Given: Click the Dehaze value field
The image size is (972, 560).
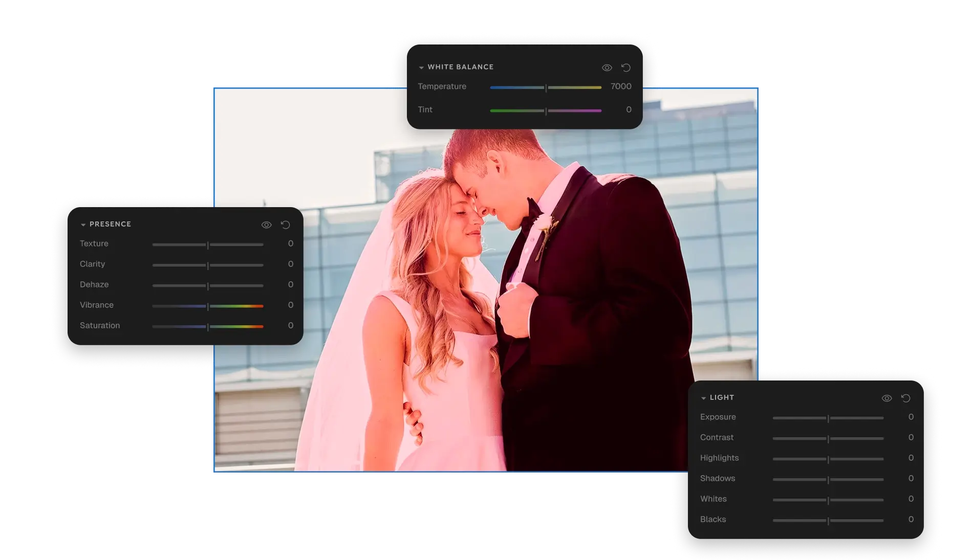Looking at the screenshot, I should point(290,284).
